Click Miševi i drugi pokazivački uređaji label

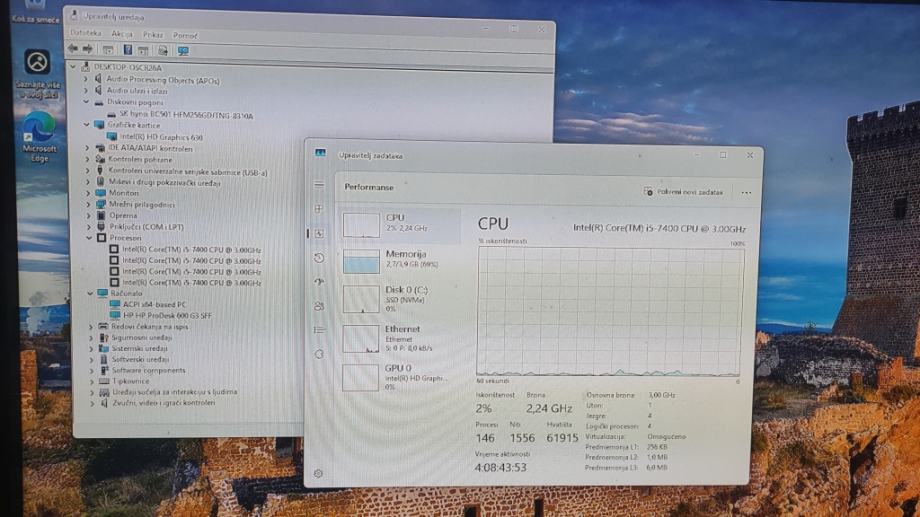point(165,183)
